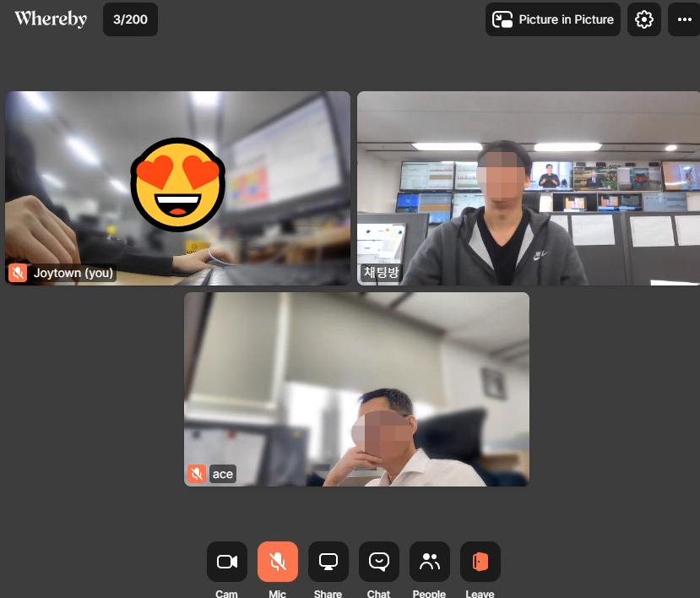Start screen sharing with the Share icon
700x598 pixels.
(328, 562)
